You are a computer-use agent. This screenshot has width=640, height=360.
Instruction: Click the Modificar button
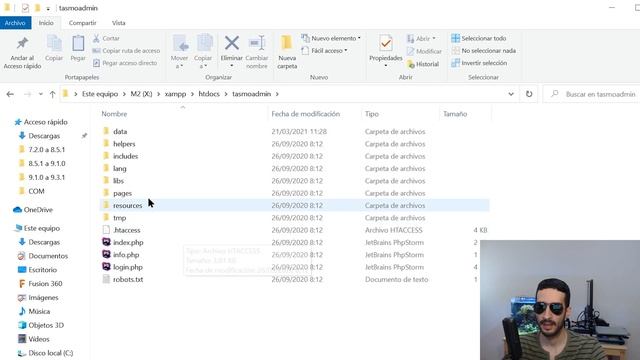(x=424, y=51)
